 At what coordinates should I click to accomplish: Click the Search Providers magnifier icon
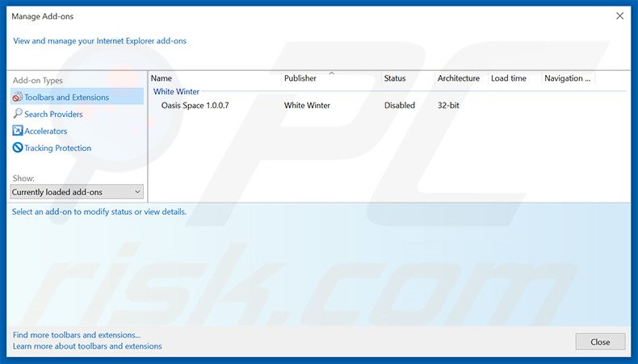point(18,115)
